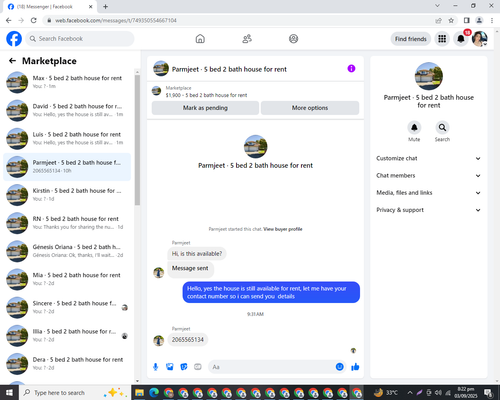
Task: Open the account profile picture menu
Action: click(x=480, y=39)
